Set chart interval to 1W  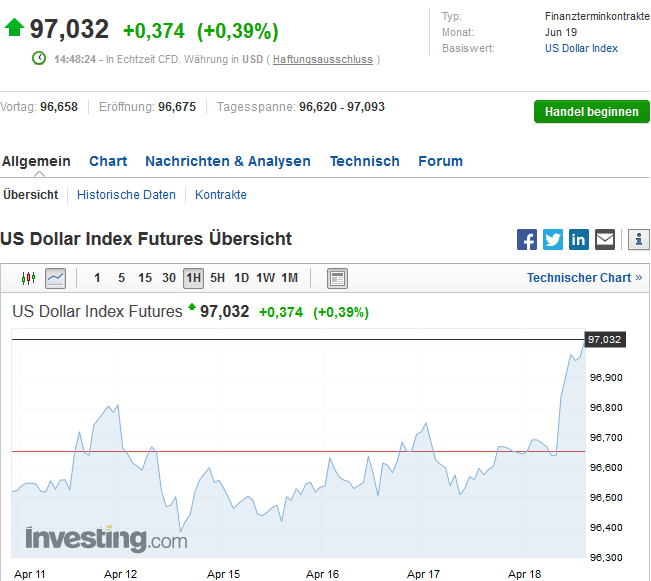tap(265, 278)
